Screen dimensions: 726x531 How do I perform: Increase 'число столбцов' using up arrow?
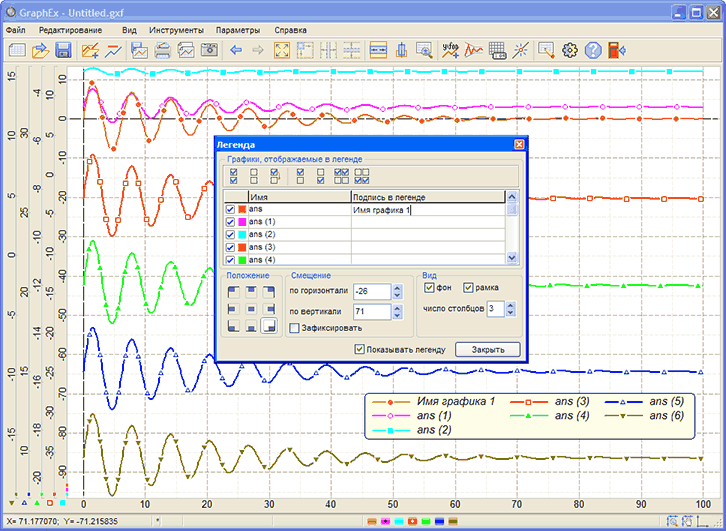click(508, 305)
